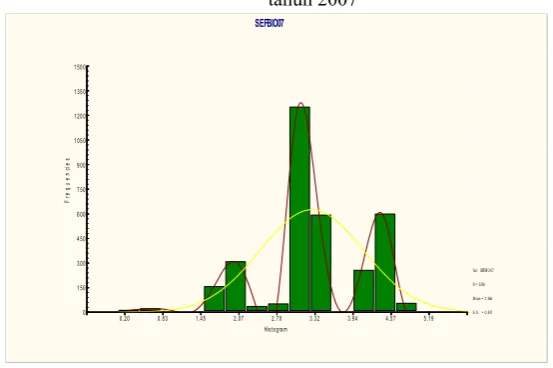The image size is (553, 368).
Task: Click the x-axis label 3.94
Action: (352, 319)
